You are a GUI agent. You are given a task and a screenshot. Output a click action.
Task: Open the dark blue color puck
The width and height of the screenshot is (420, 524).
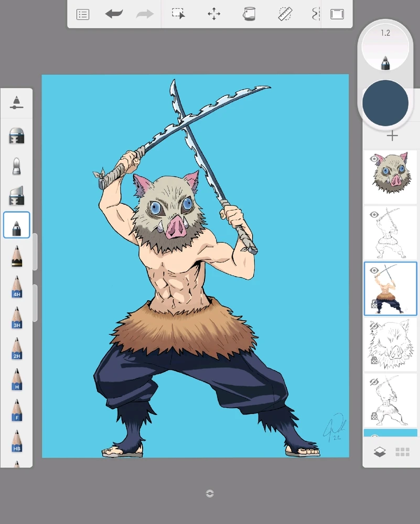(x=385, y=103)
